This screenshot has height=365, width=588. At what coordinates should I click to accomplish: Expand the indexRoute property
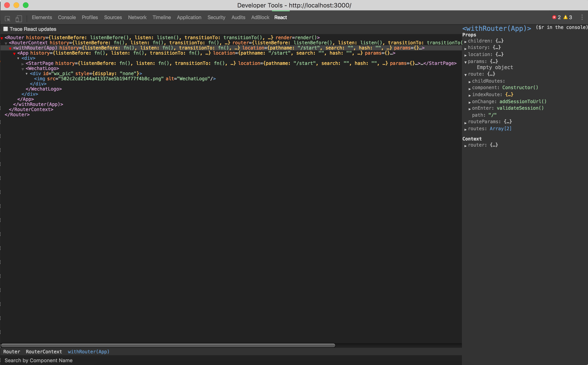pos(469,95)
